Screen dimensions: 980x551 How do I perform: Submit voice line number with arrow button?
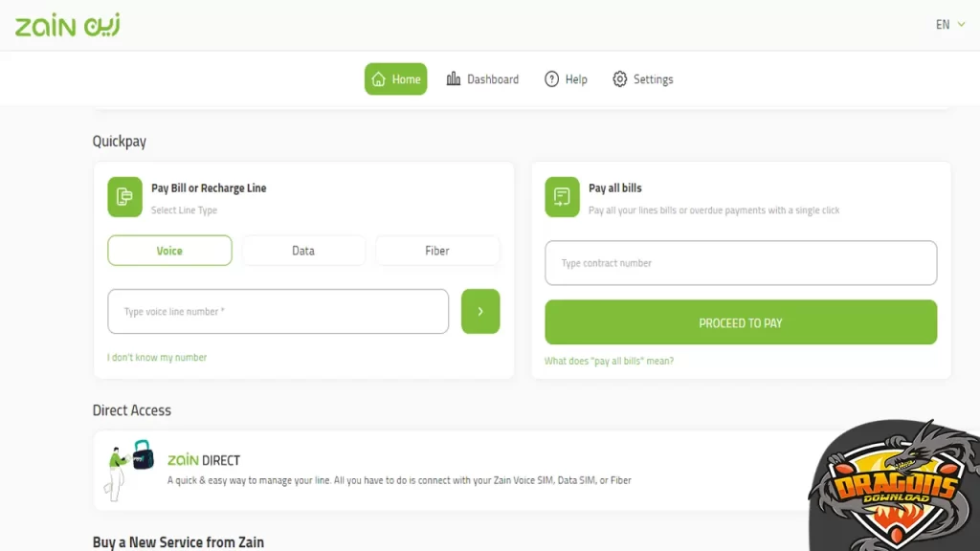[x=480, y=312]
